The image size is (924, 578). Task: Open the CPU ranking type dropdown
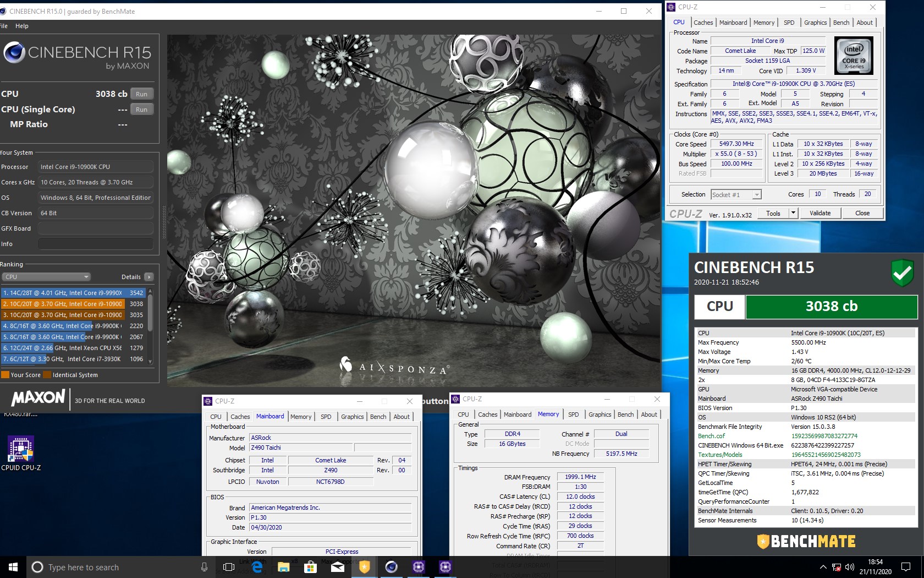tap(46, 277)
